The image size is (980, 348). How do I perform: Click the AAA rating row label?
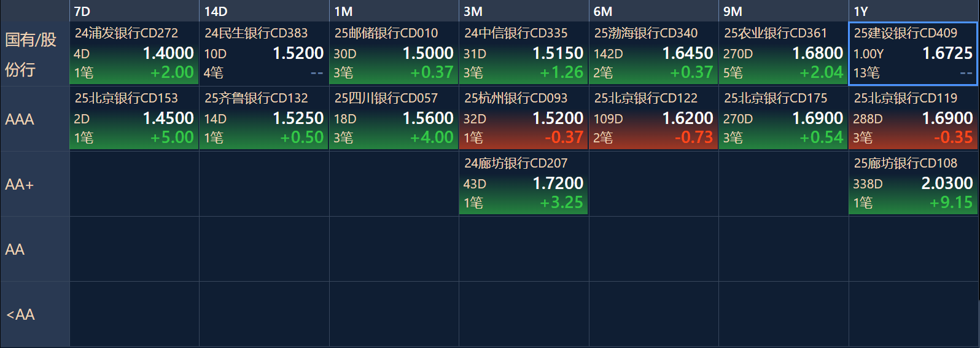[x=34, y=119]
